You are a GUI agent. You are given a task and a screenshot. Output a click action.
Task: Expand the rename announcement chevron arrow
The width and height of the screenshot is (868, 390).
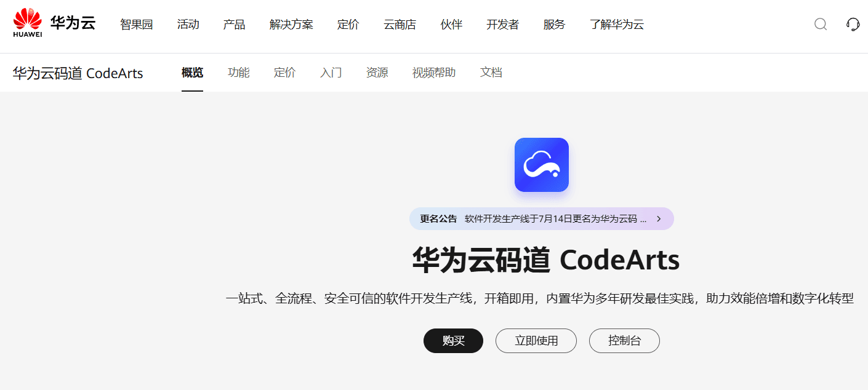point(659,218)
